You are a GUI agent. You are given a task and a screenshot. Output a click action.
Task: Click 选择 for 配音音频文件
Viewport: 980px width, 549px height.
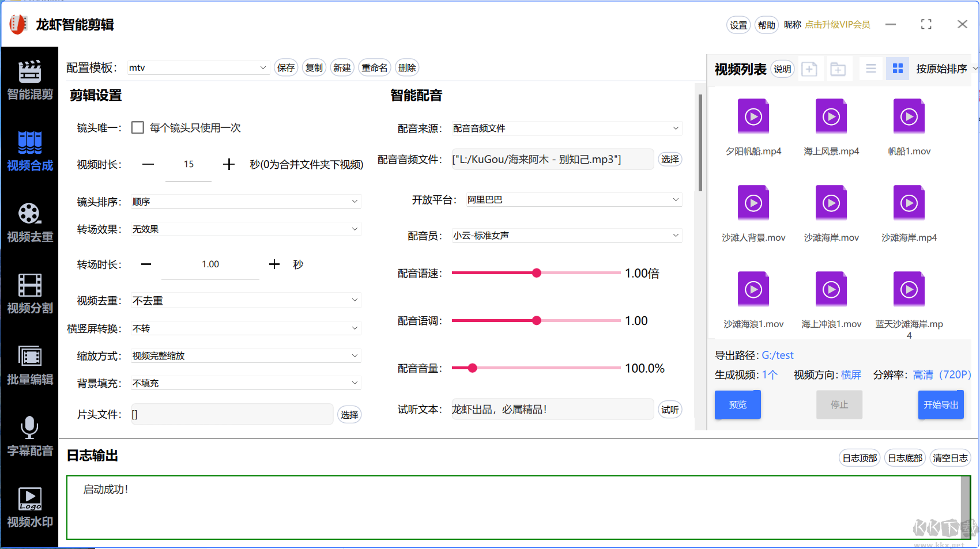coord(670,159)
